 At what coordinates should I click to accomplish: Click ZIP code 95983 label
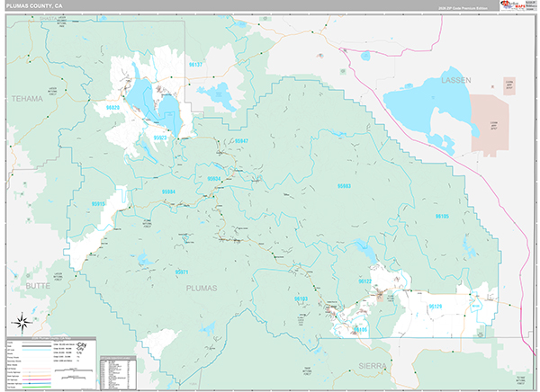pyautogui.click(x=344, y=186)
